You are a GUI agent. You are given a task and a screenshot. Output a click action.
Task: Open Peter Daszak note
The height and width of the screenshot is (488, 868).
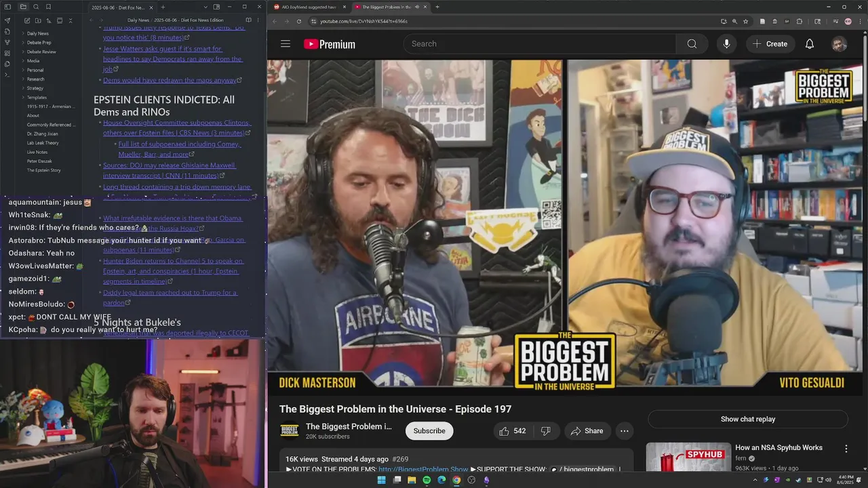pos(39,161)
